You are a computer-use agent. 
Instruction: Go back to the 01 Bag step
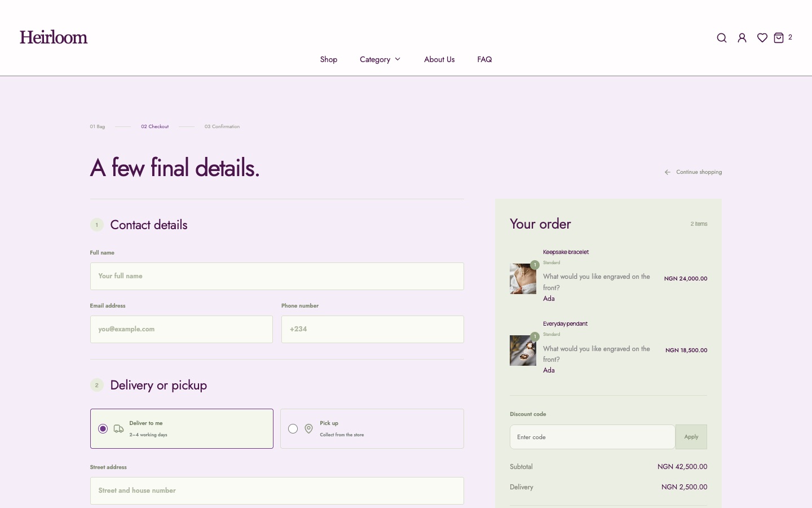click(98, 126)
